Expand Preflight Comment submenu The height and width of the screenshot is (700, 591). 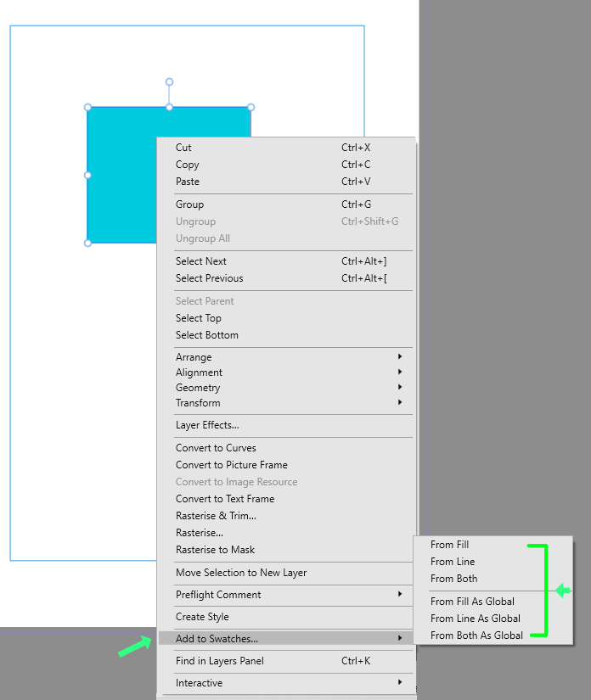tap(286, 595)
